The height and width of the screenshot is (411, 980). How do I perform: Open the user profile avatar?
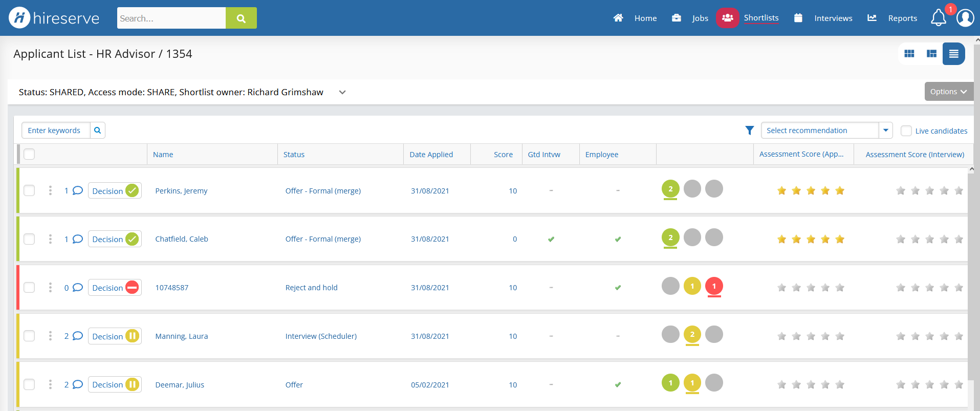point(965,18)
